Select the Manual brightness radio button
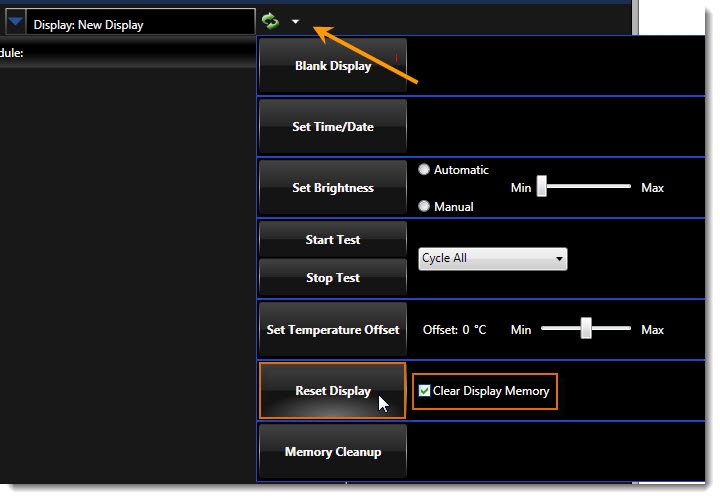Image resolution: width=720 pixels, height=499 pixels. [x=424, y=206]
